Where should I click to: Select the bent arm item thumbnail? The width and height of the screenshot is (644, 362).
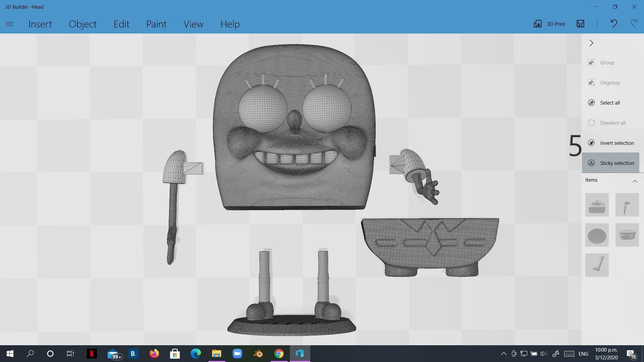(627, 205)
